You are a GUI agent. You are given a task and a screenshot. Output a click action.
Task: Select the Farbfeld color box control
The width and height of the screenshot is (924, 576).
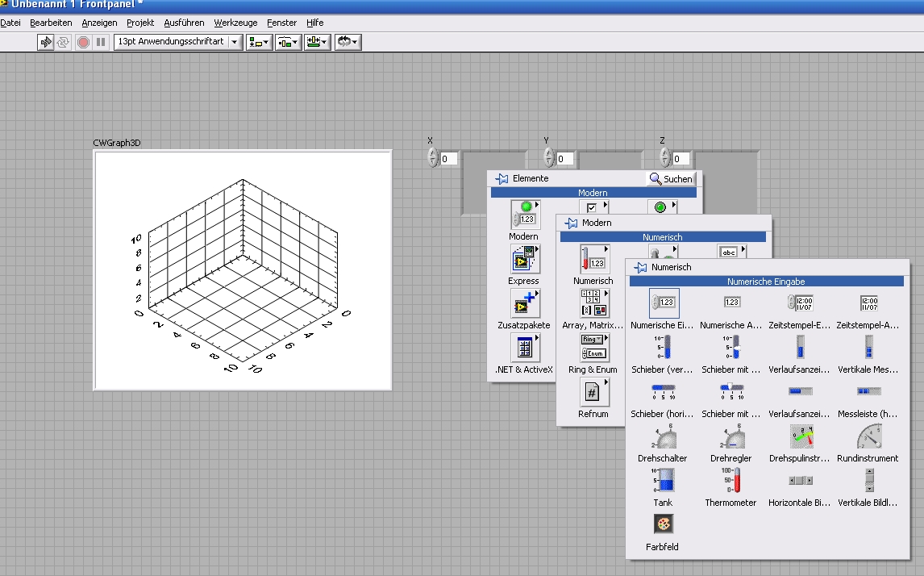pos(663,525)
